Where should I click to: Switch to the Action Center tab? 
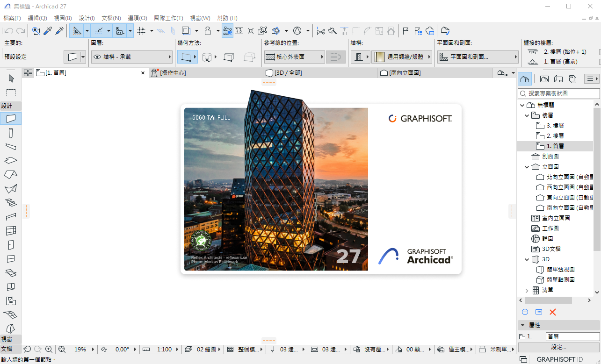pos(206,73)
